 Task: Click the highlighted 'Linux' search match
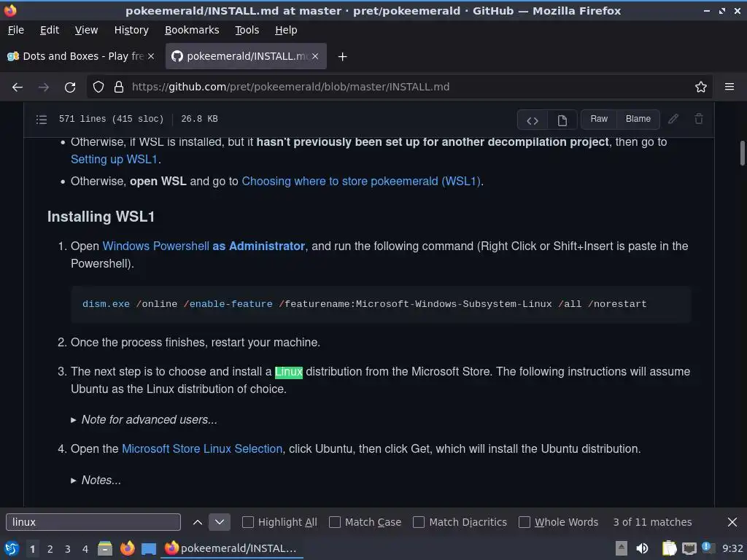tap(289, 372)
